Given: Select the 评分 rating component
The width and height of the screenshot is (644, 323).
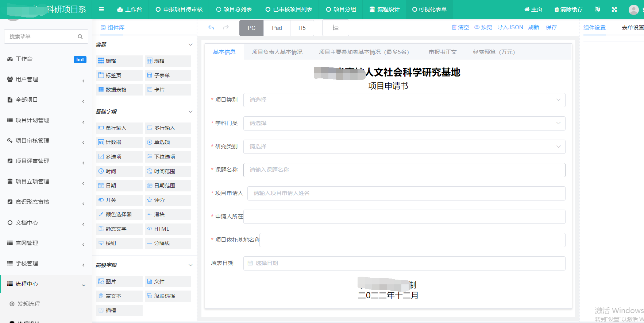Looking at the screenshot, I should [x=168, y=200].
